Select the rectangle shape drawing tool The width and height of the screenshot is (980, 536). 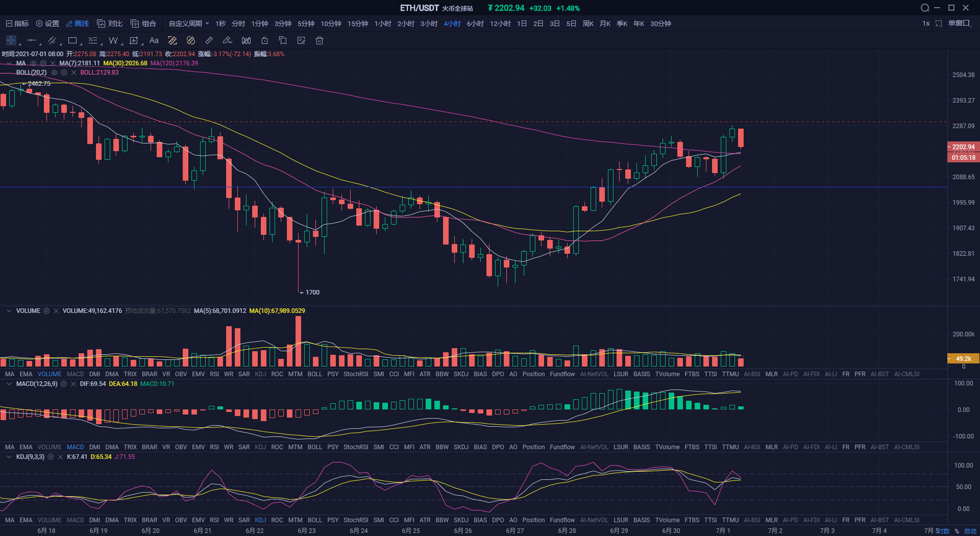tap(72, 41)
